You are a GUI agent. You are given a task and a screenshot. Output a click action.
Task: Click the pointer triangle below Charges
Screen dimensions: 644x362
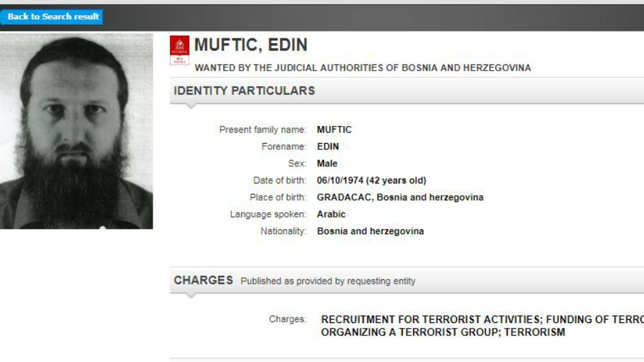click(191, 296)
